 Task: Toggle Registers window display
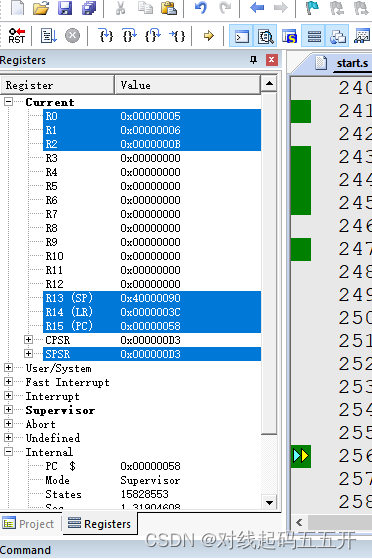click(314, 36)
